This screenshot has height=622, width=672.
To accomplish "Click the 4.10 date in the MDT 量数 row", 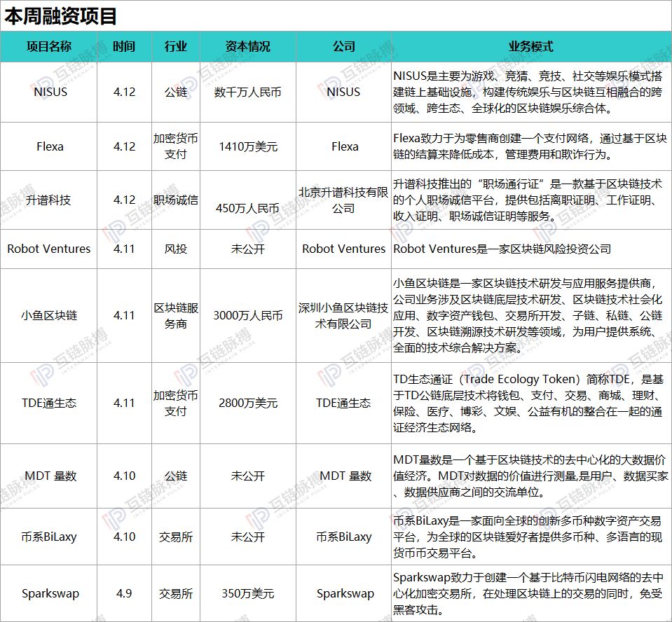I will 124,476.
